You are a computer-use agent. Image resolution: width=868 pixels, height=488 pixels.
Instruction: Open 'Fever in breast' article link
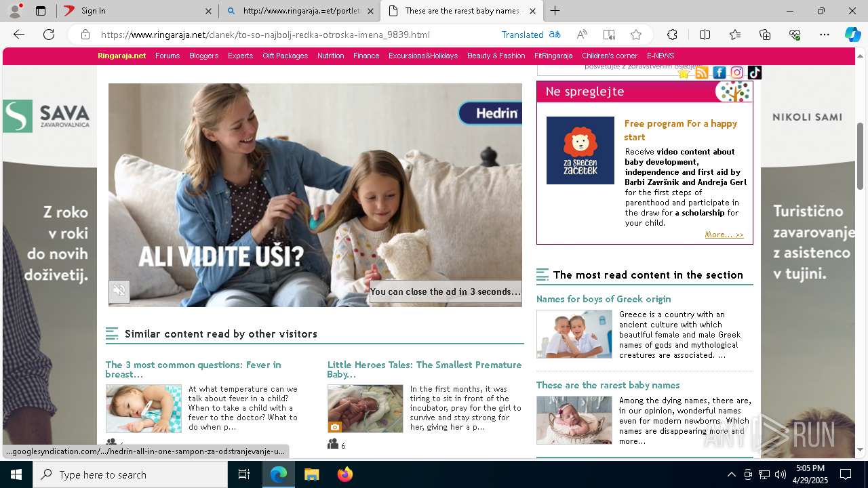[x=193, y=369]
